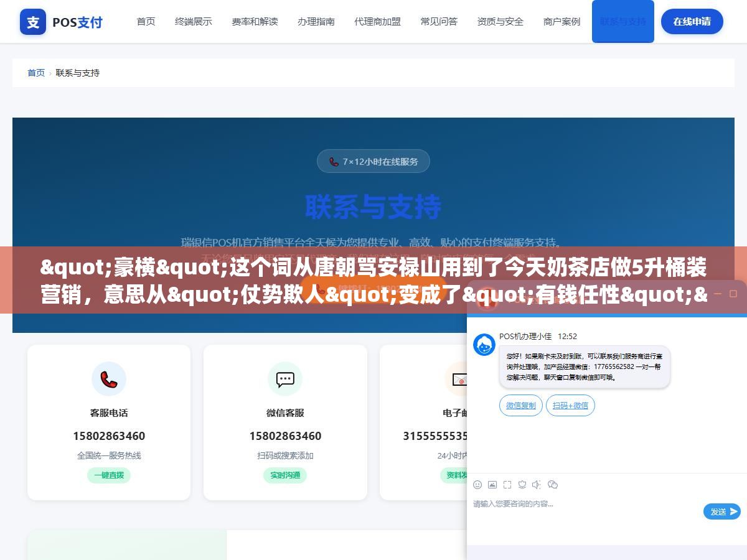Click the 实时沟通 button
Viewport: 747px width, 560px height.
coord(285,475)
